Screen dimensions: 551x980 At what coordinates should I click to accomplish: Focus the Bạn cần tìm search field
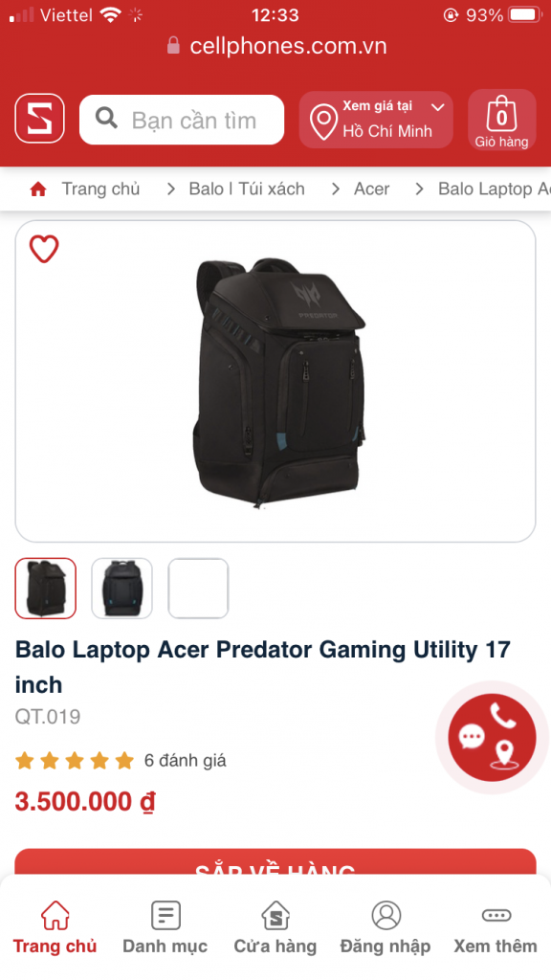click(182, 120)
